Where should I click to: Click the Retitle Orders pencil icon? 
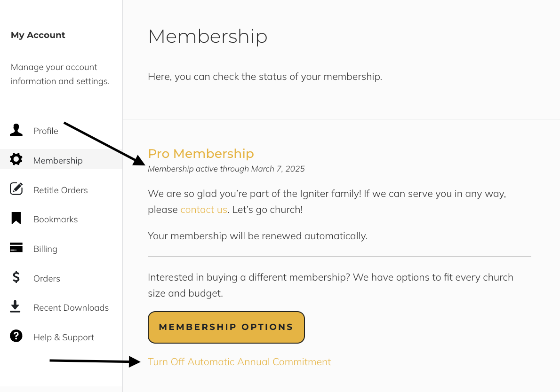pos(16,189)
